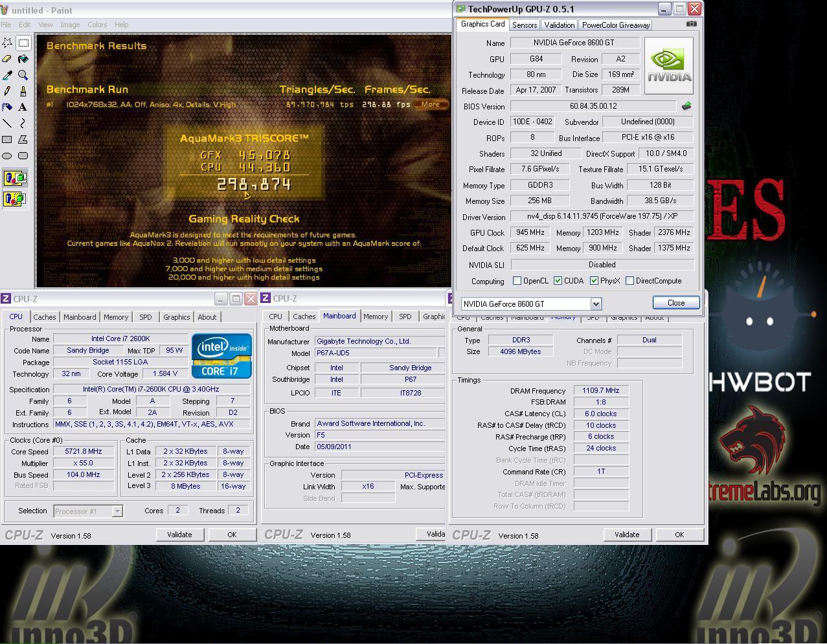This screenshot has height=644, width=827.
Task: Open About tab in left CPU-Z window
Action: click(x=207, y=317)
